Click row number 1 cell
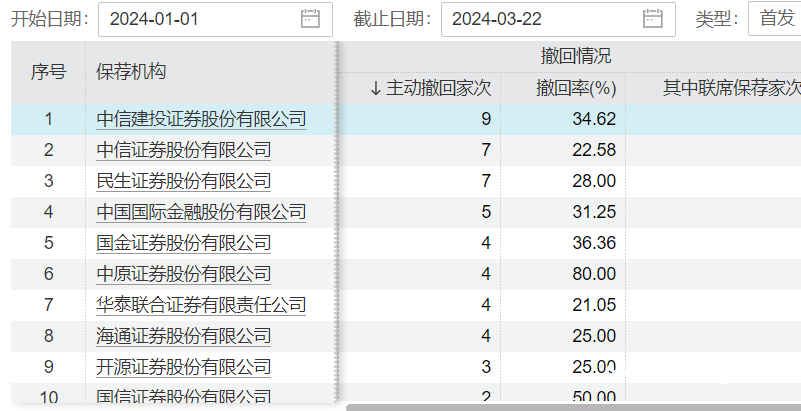801x411 pixels. tap(49, 119)
